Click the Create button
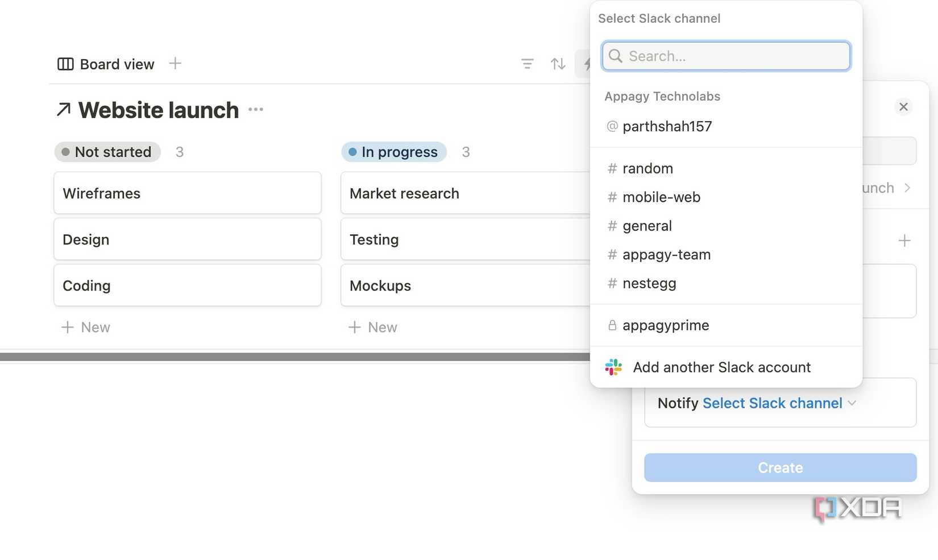The image size is (938, 560). 780,467
